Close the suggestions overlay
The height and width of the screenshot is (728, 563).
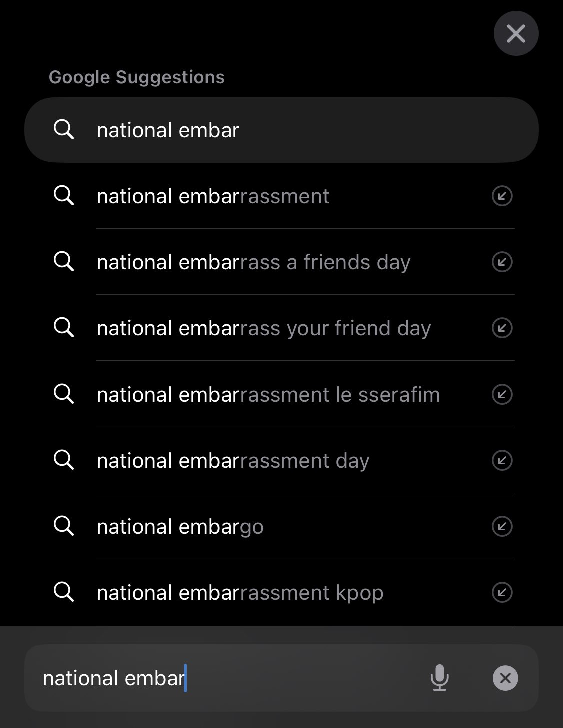pos(516,33)
